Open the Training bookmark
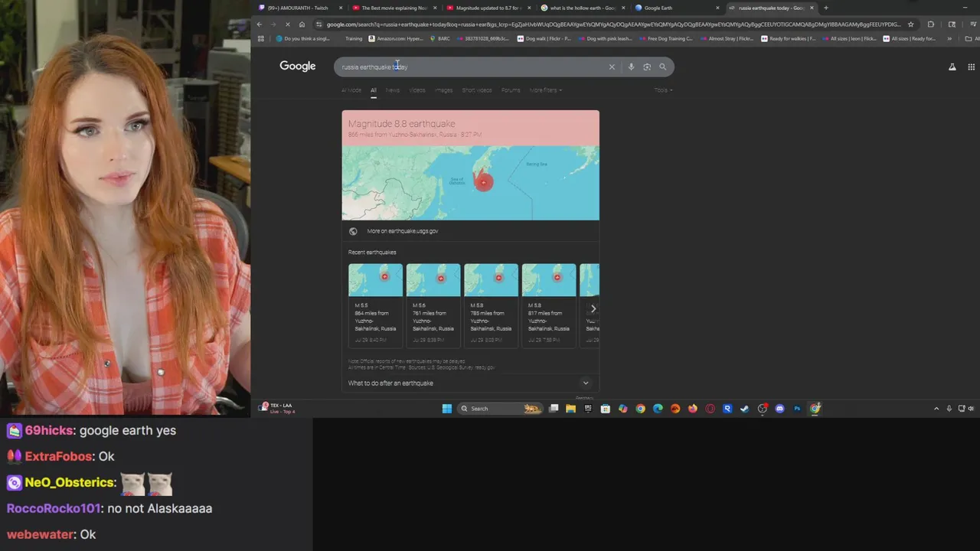This screenshot has height=551, width=980. [x=353, y=38]
